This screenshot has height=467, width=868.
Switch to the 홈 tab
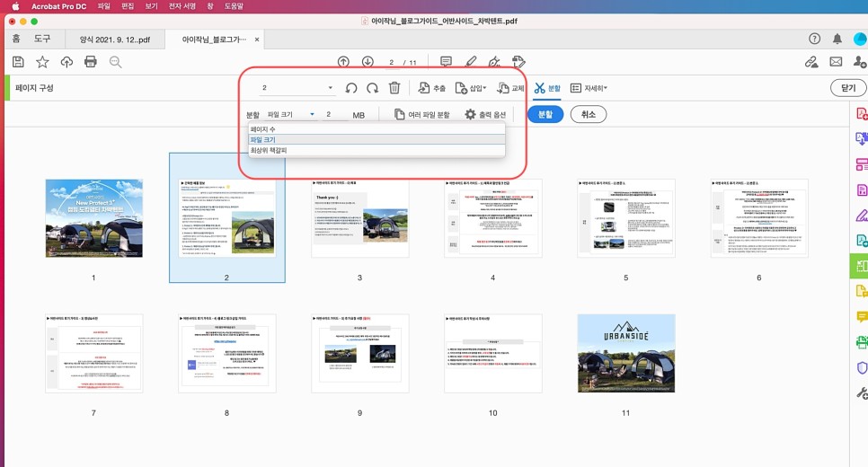pos(16,39)
